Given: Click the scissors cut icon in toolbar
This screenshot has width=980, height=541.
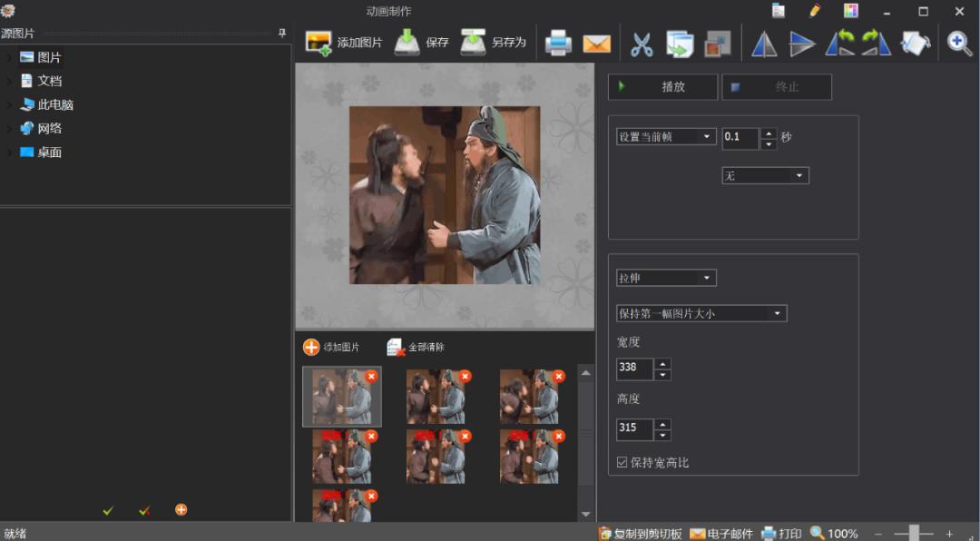Looking at the screenshot, I should point(642,44).
